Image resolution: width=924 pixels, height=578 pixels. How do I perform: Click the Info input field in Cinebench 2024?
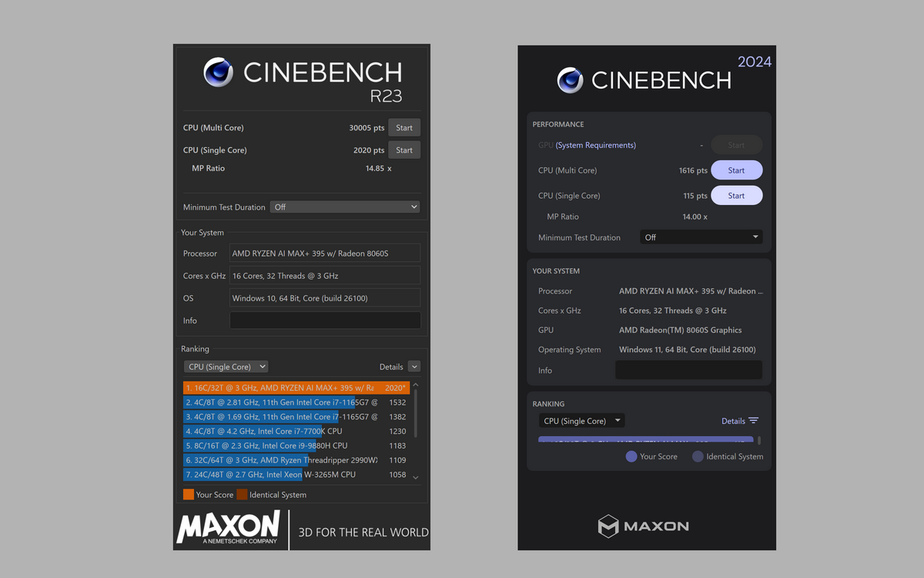[x=688, y=370]
